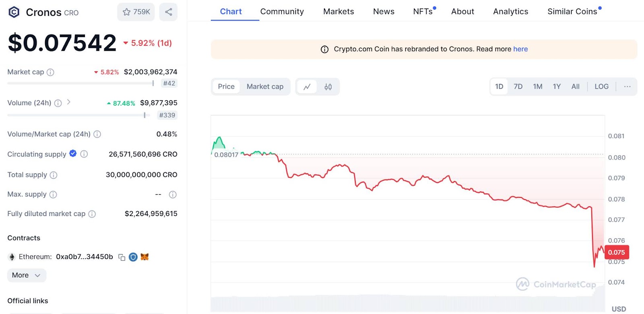644x314 pixels.
Task: Open the Chart tab
Action: pos(231,12)
